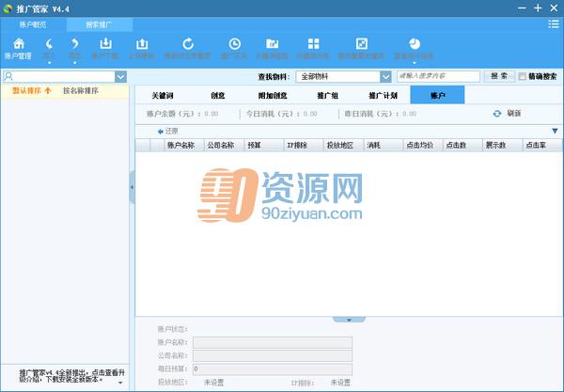Click the 消耗 column header
This screenshot has height=392, width=564.
point(384,146)
